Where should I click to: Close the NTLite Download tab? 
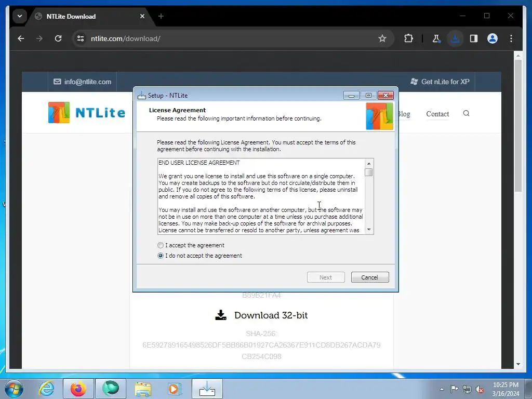(x=142, y=16)
